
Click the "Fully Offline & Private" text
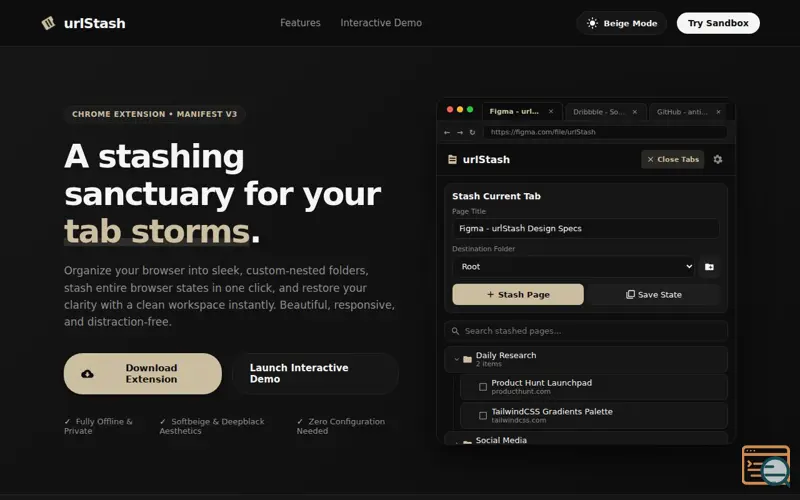(x=98, y=426)
